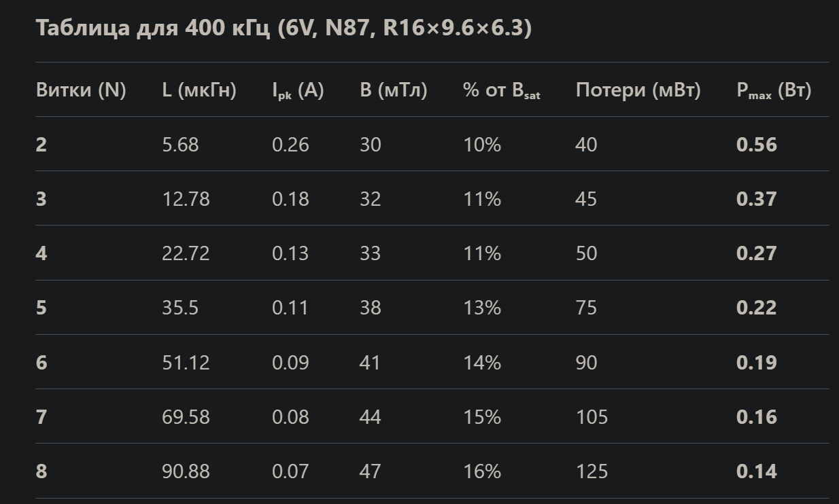Click the turns cell showing 8
The width and height of the screenshot is (839, 504).
point(41,471)
